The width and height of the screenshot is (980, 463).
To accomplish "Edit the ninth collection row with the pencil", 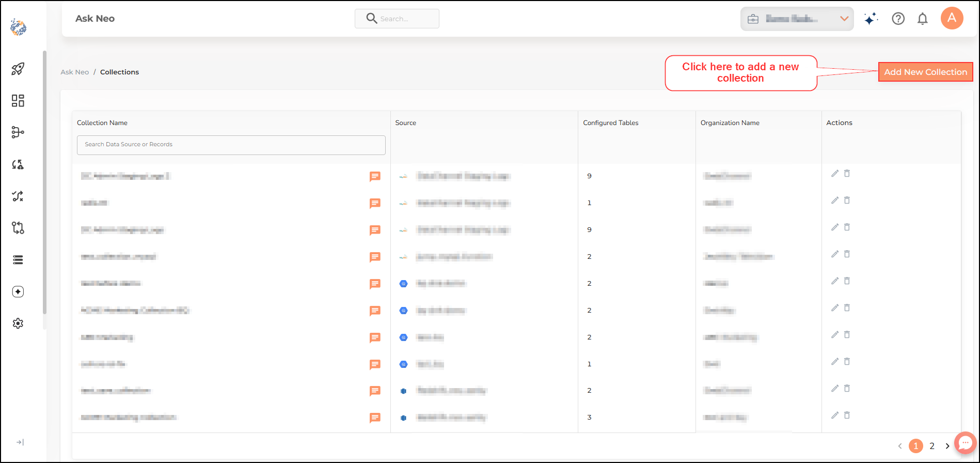I will coord(834,389).
